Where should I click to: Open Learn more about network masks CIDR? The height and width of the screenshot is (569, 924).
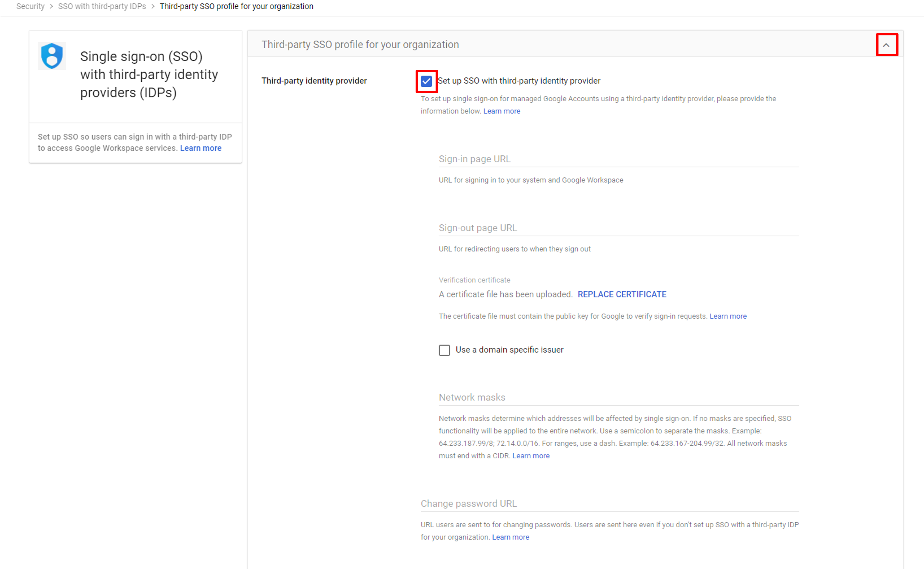click(x=531, y=456)
